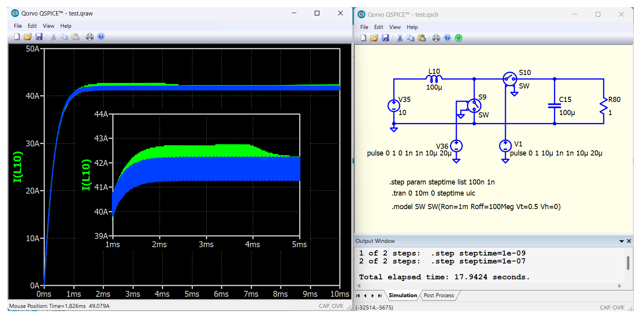Screen dimensions: 644x319
Task: Click V1 pulse 0 1 10µ value text
Action: tap(556, 153)
